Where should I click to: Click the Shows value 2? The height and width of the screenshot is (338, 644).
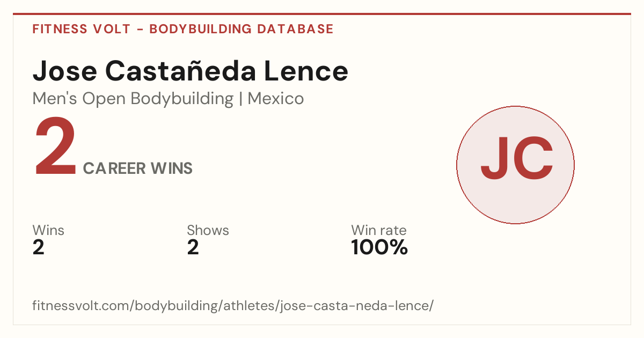(193, 247)
